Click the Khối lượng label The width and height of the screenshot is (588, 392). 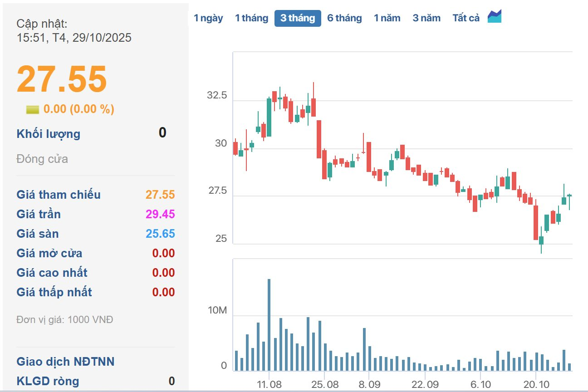[49, 134]
